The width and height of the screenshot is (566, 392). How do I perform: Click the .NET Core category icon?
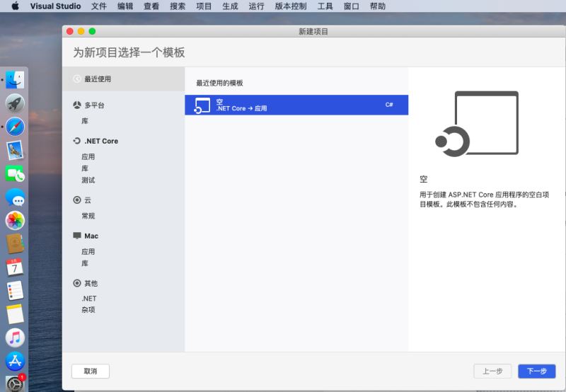(x=77, y=141)
